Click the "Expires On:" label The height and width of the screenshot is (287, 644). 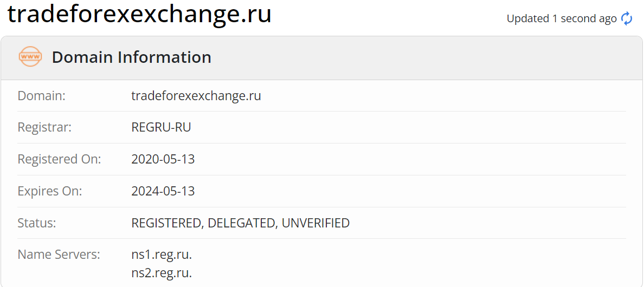tap(50, 191)
